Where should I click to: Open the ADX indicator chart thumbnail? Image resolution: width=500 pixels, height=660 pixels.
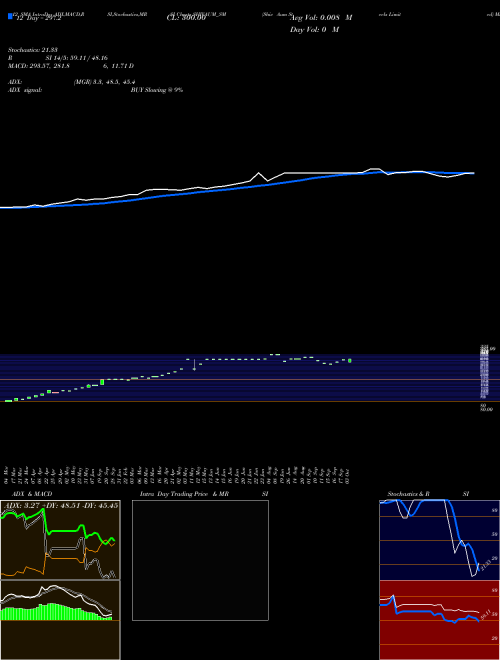(x=60, y=540)
